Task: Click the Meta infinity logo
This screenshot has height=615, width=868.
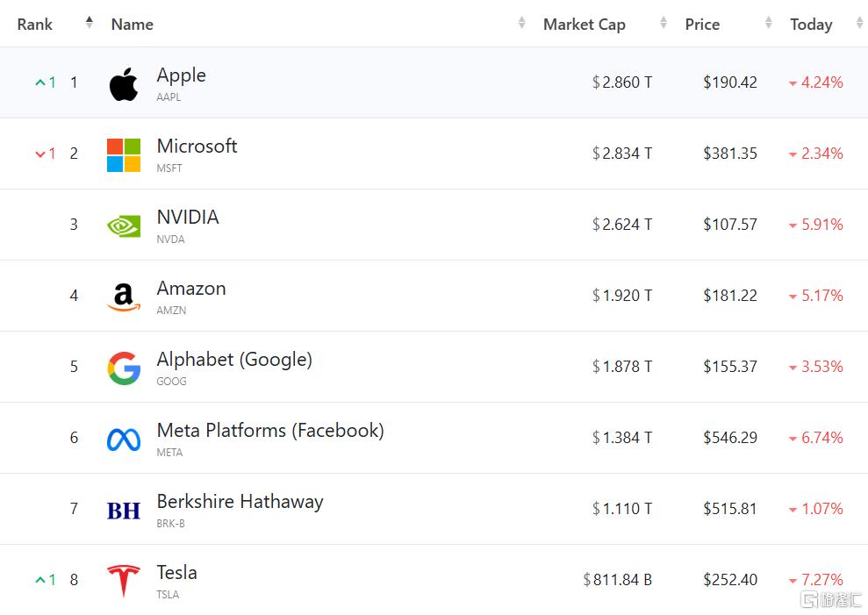Action: [x=124, y=440]
